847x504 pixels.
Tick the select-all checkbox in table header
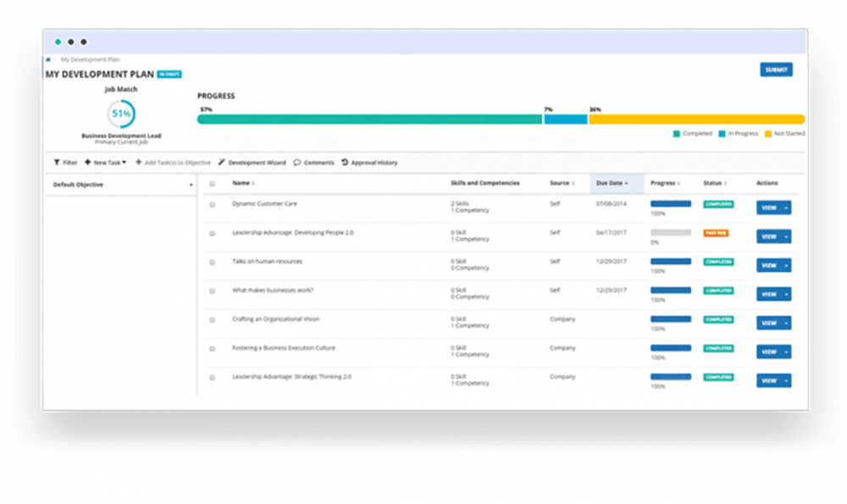[x=213, y=184]
